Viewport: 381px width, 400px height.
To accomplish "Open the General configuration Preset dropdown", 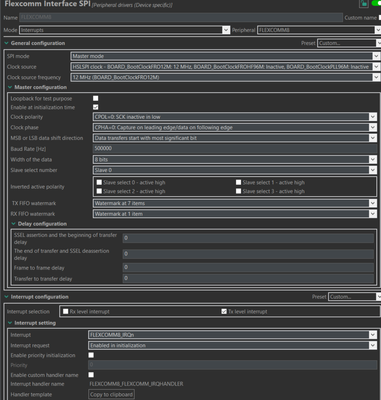I will [x=349, y=43].
